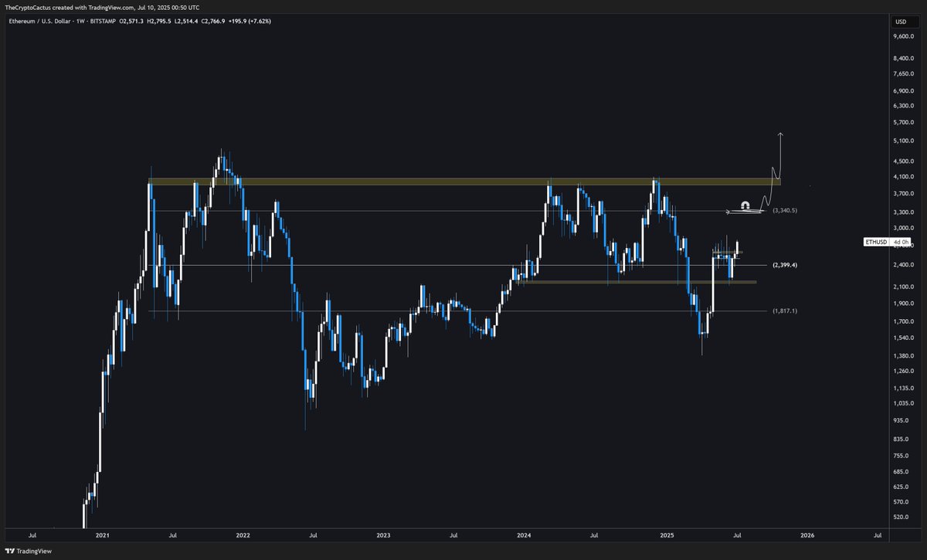Viewport: 927px width, 560px height.
Task: Click the 6,300.0 price axis label
Action: coord(904,106)
